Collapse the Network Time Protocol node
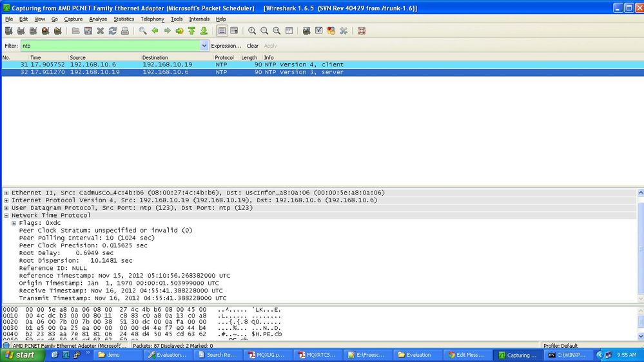 click(6, 215)
